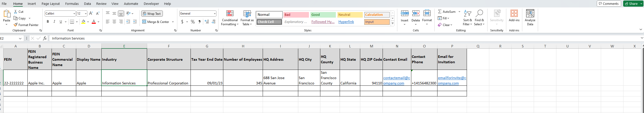644x113 pixels.
Task: Apply Comma Style number format
Action: pos(199,22)
